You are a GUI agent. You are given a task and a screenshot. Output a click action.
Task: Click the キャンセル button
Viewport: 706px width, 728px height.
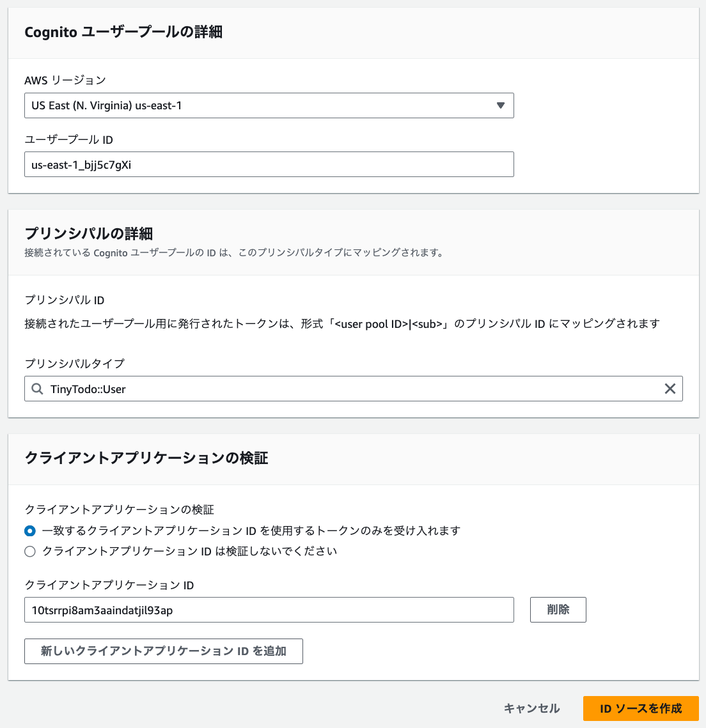[x=531, y=708]
